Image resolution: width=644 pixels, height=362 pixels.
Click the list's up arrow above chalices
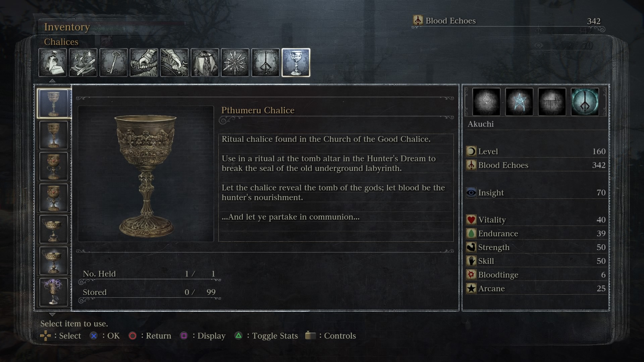coord(52,80)
